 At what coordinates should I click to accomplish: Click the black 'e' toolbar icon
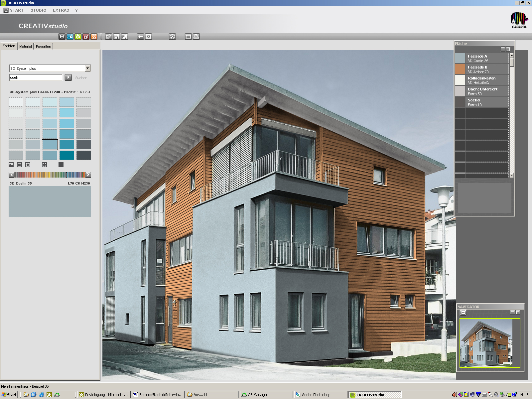pos(62,37)
